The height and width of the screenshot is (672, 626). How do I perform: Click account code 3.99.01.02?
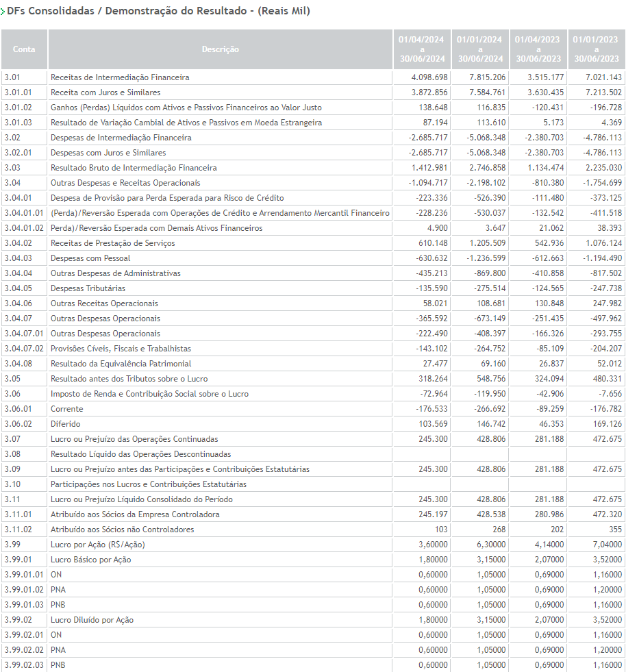click(x=23, y=590)
